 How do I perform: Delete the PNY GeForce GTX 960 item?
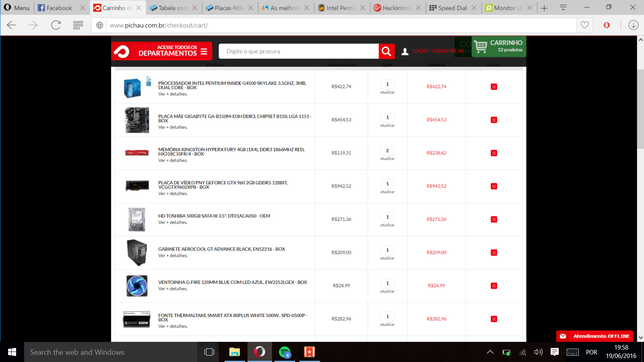tap(494, 186)
